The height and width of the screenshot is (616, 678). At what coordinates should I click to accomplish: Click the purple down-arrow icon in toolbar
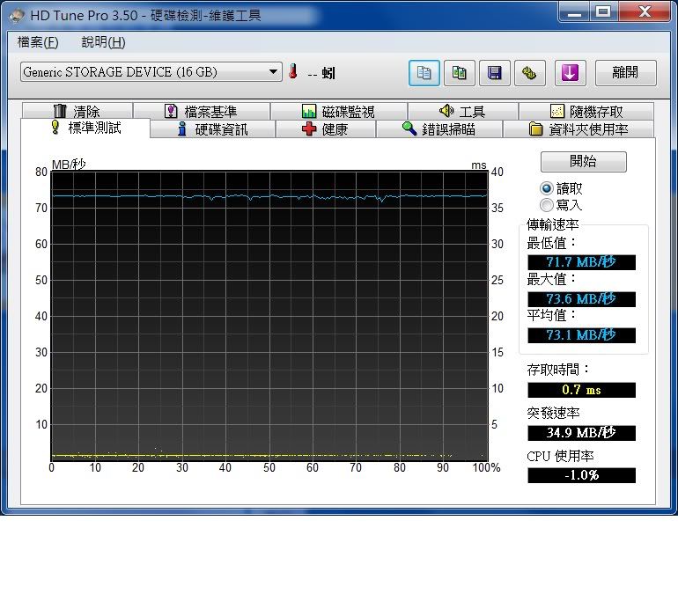pos(570,73)
